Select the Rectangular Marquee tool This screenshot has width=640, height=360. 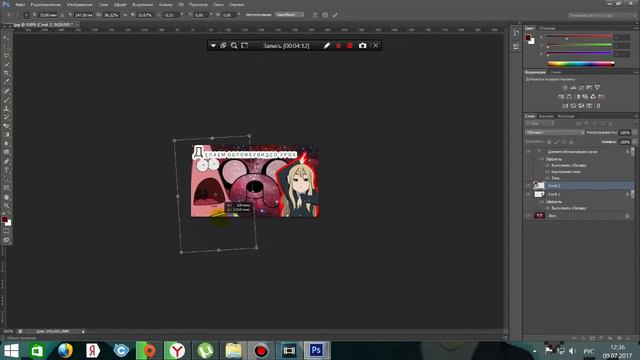tap(6, 46)
